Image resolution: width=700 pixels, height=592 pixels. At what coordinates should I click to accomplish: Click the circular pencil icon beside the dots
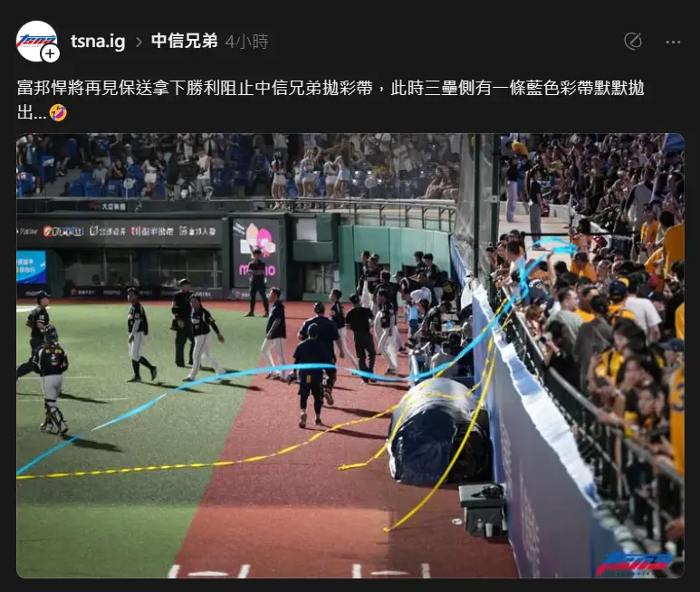(x=633, y=42)
